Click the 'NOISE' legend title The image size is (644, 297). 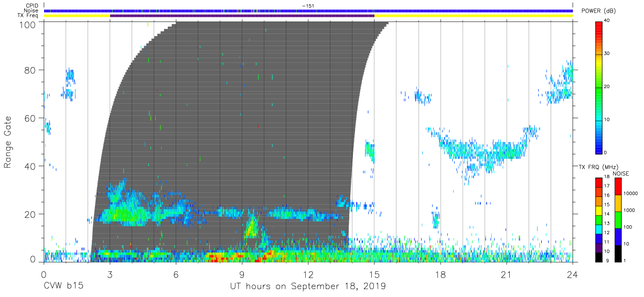point(621,173)
